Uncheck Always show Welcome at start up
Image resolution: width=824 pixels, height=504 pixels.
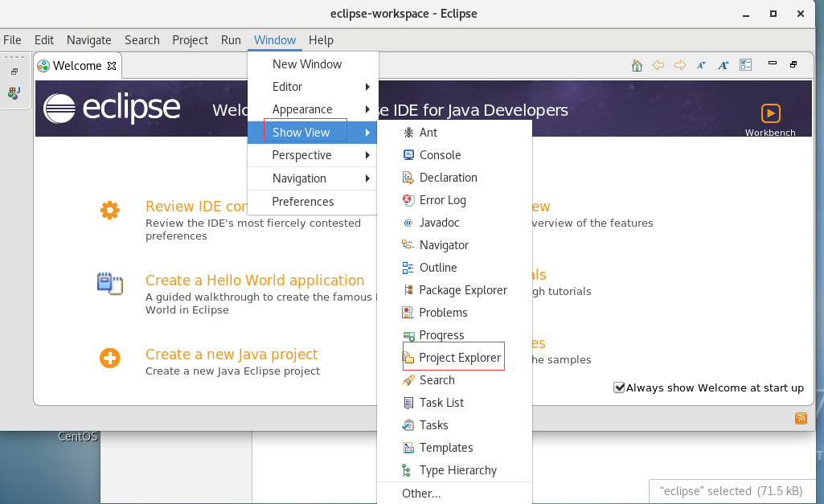point(619,388)
